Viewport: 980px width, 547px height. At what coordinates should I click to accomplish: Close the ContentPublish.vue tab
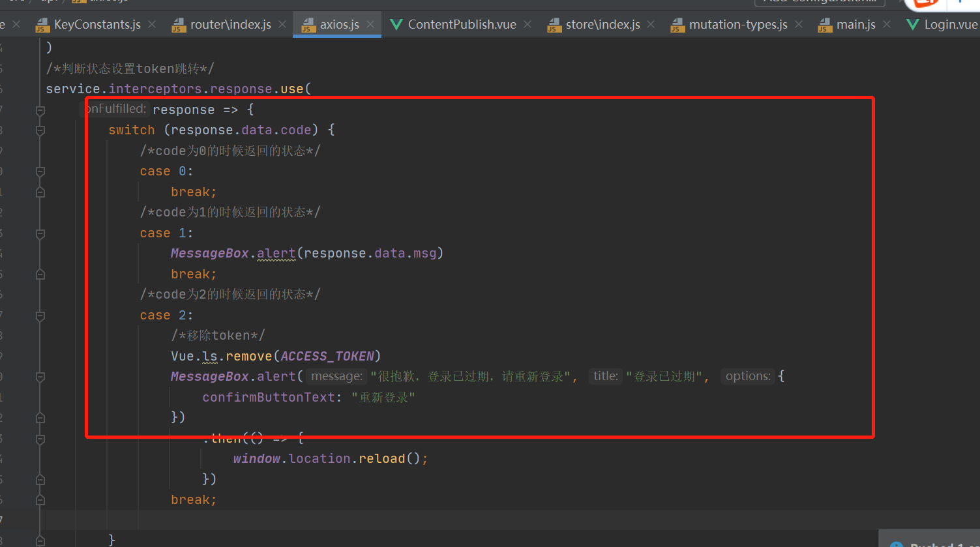(527, 25)
